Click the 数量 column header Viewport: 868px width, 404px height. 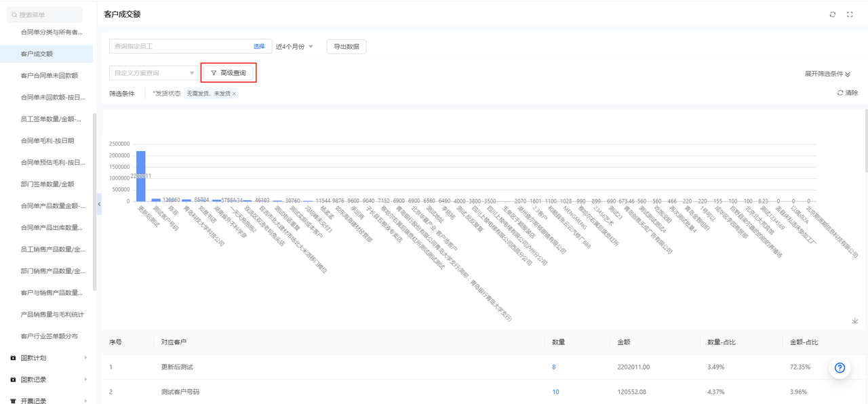click(559, 342)
